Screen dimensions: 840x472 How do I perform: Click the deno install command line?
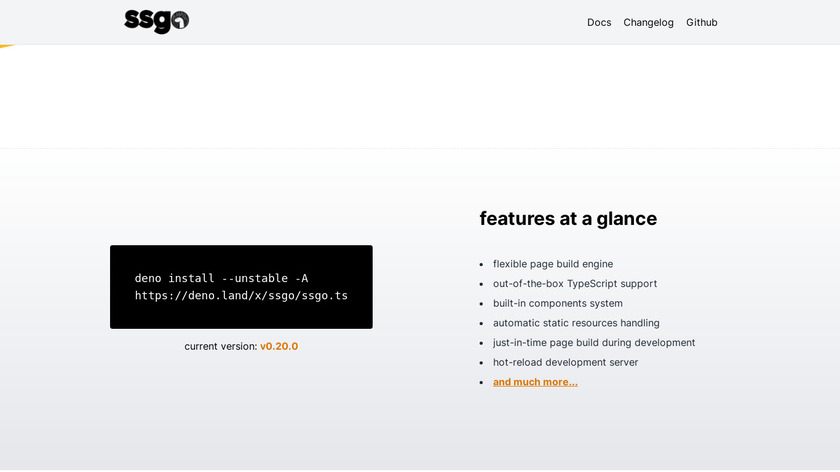[x=221, y=278]
